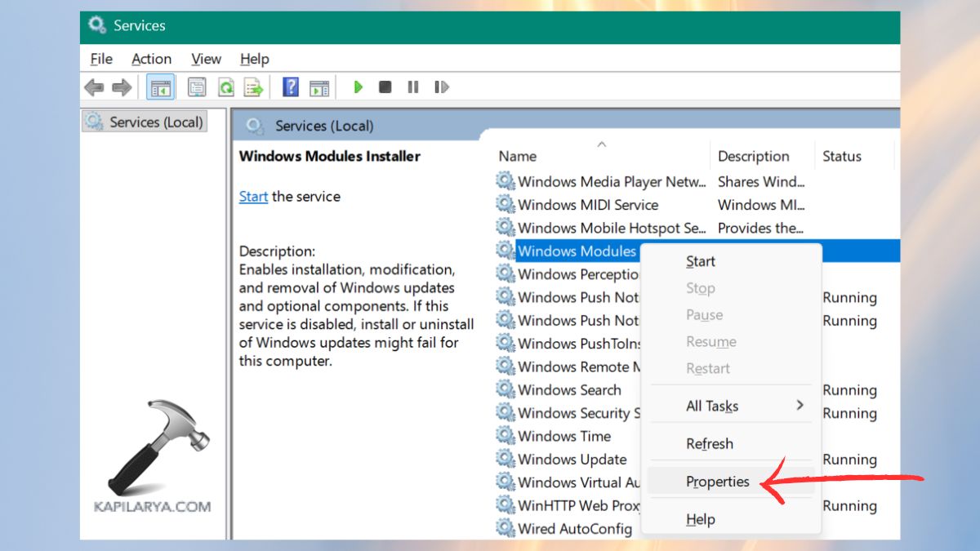Click the Export List toolbar icon
Viewport: 980px width, 551px height.
(x=254, y=87)
